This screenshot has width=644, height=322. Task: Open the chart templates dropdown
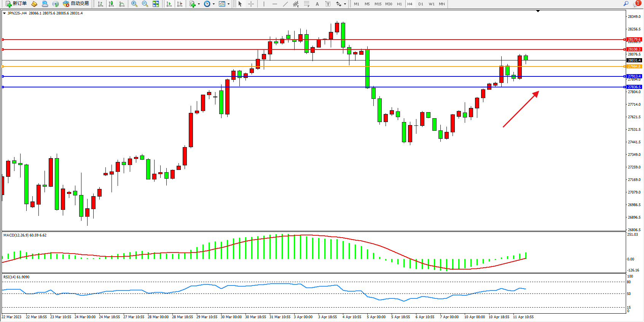click(x=228, y=4)
